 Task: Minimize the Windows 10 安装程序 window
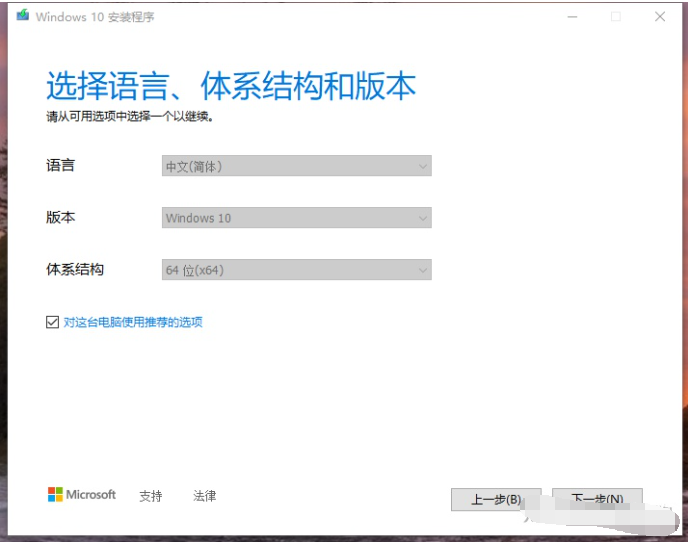coord(571,17)
